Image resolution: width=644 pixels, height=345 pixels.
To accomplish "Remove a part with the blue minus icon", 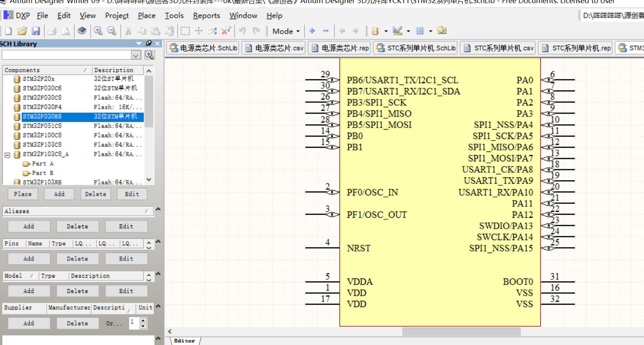I will 326,31.
